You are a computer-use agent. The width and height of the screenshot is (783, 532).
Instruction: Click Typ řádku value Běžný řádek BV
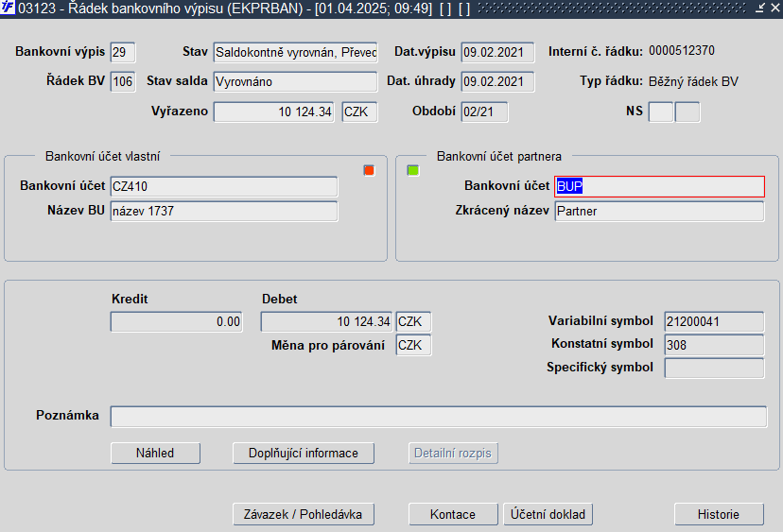coord(693,82)
